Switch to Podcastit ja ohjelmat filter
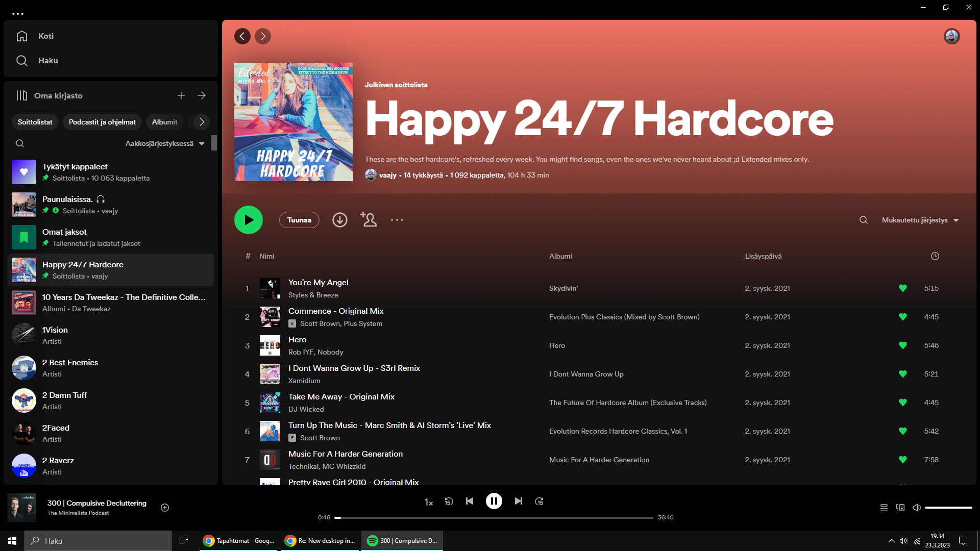The image size is (980, 551). 102,122
